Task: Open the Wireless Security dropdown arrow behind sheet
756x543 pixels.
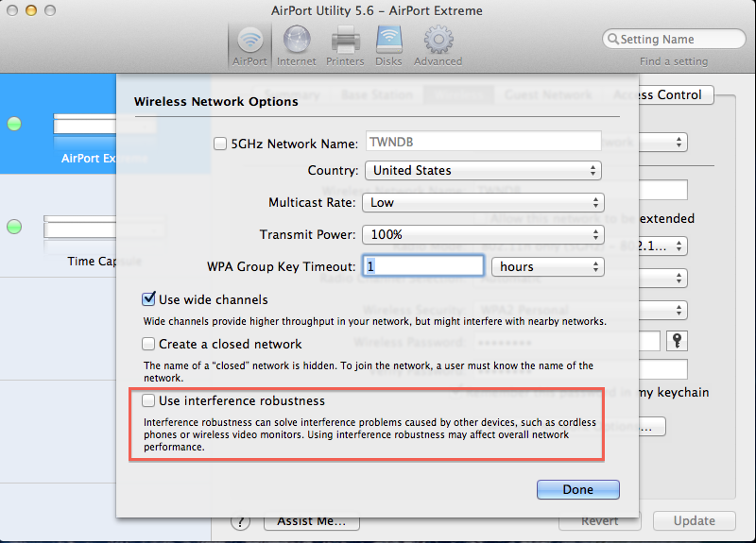Action: [679, 310]
